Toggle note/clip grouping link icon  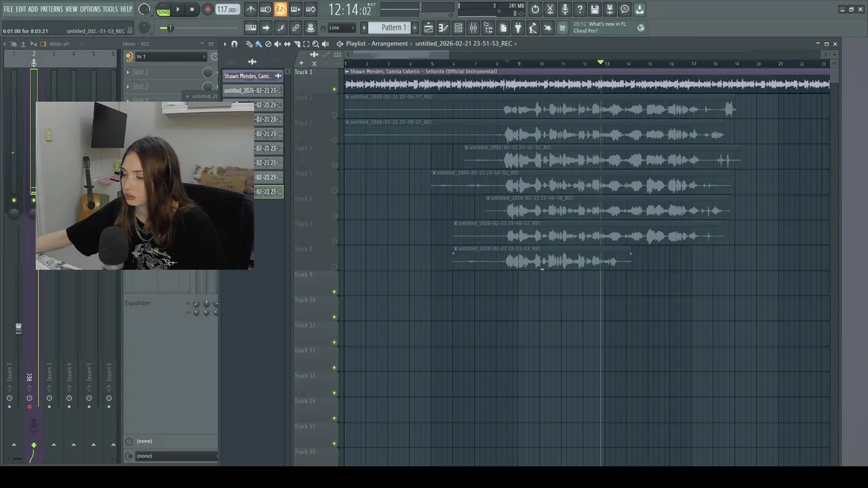click(296, 28)
